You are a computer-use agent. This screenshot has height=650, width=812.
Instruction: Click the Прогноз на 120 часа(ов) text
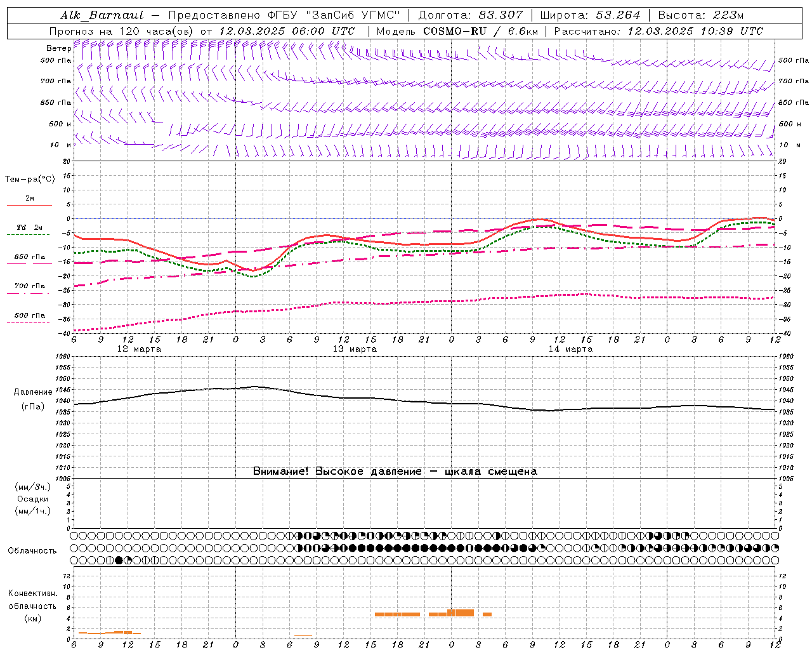(122, 31)
